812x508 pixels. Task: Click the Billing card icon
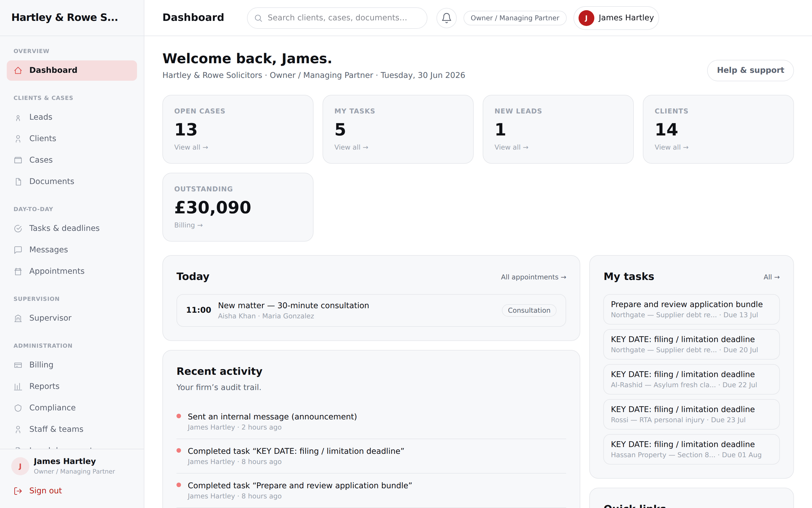[18, 365]
